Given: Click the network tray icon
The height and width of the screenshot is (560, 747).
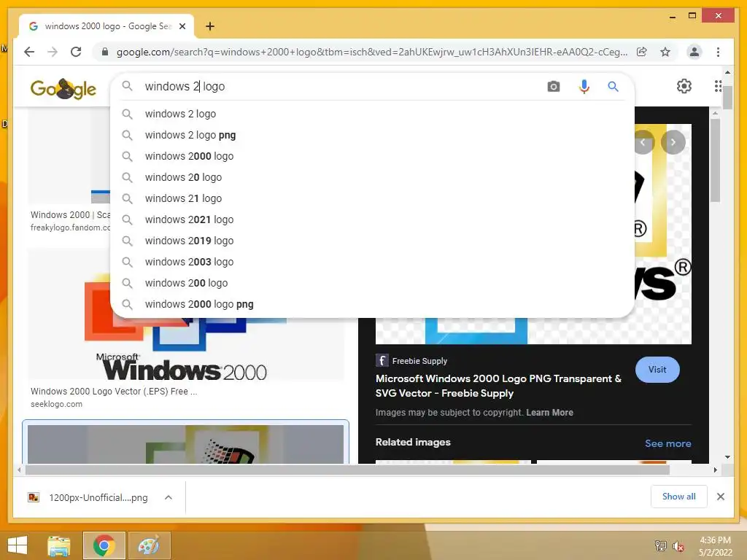Looking at the screenshot, I should (660, 545).
